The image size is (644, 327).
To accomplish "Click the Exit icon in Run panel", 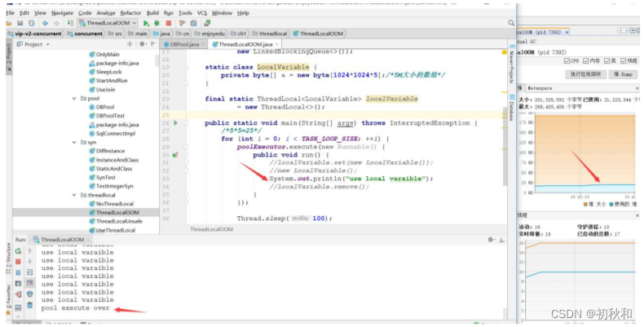I will pos(18,294).
